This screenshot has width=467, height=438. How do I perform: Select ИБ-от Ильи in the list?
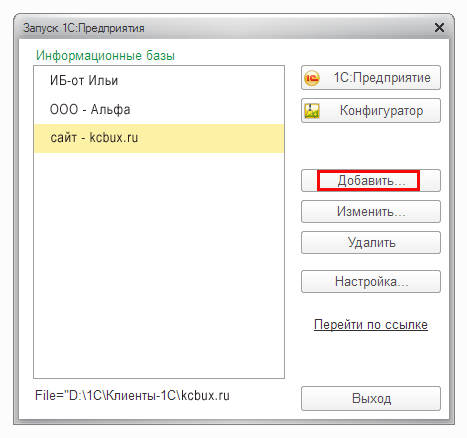pos(159,81)
